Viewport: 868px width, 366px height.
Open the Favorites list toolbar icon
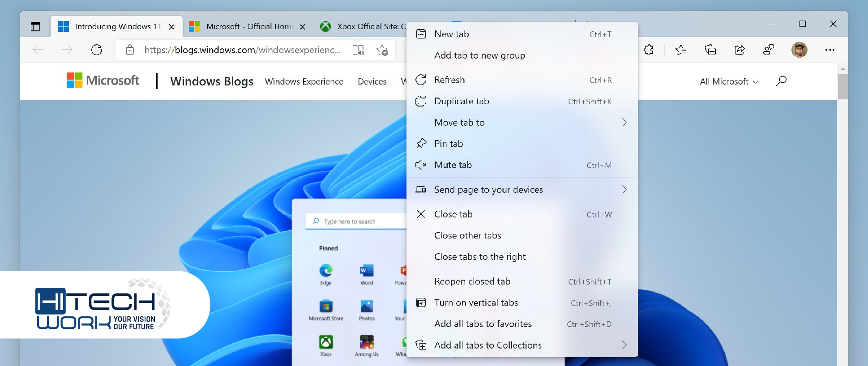(680, 50)
